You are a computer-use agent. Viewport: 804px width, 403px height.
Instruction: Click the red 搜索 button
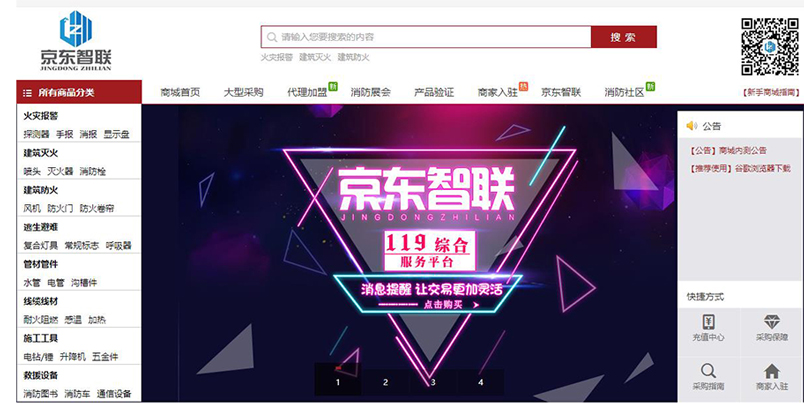[x=624, y=37]
